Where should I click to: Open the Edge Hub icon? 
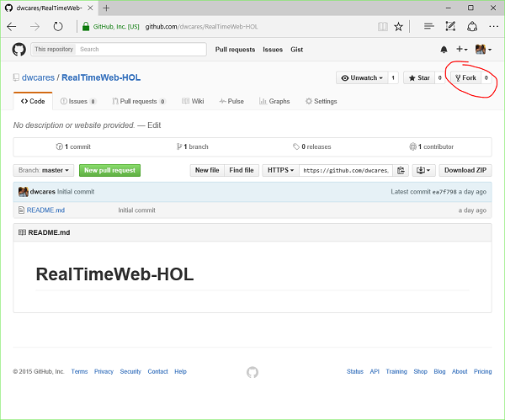[428, 26]
